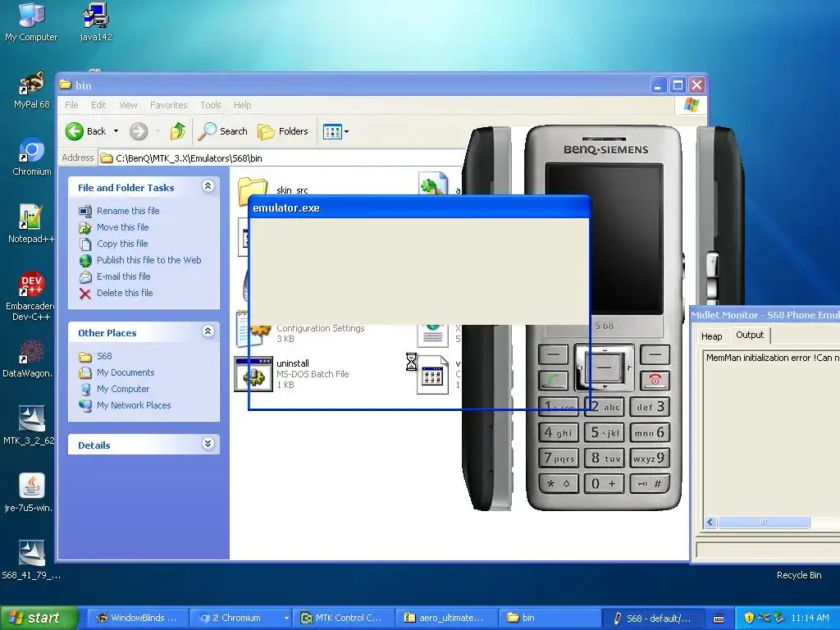Switch to WindowBlinds taskbar item
Viewport: 840px width, 630px height.
[x=137, y=618]
